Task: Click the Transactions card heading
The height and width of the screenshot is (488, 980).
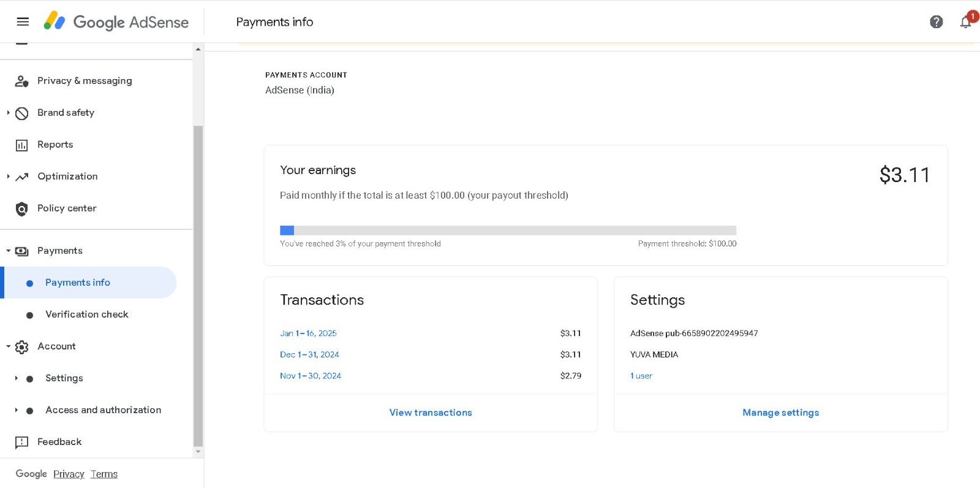Action: pos(322,300)
